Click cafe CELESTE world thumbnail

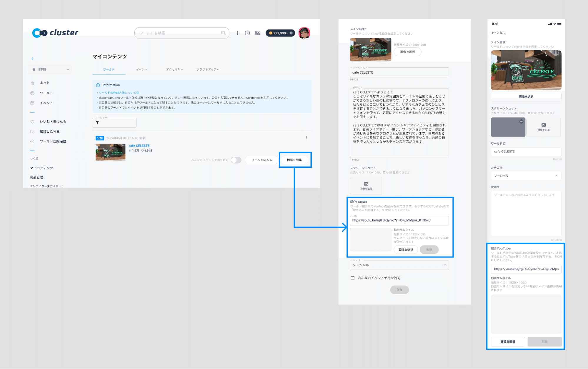click(x=110, y=152)
